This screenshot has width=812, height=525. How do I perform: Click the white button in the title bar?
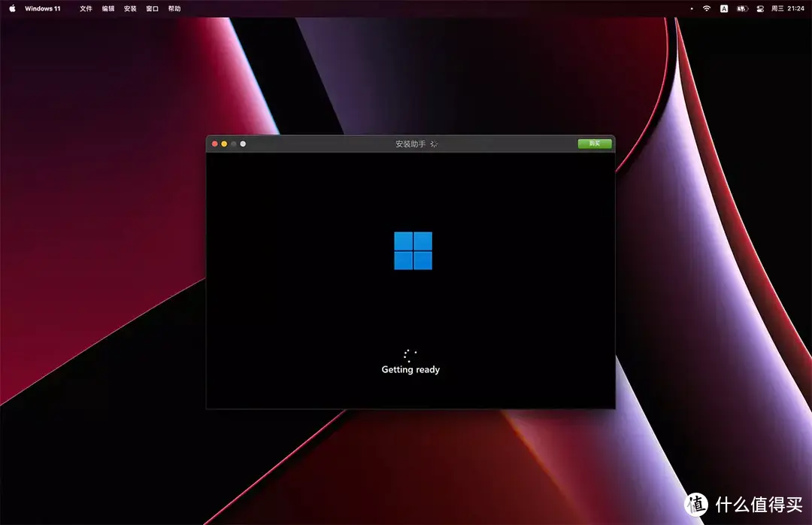243,144
